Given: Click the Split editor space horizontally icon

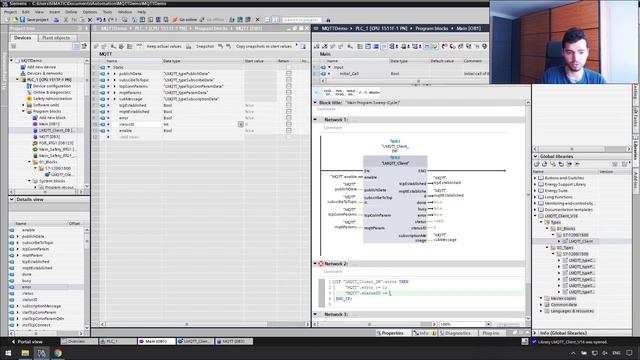Looking at the screenshot, I should point(267,20).
